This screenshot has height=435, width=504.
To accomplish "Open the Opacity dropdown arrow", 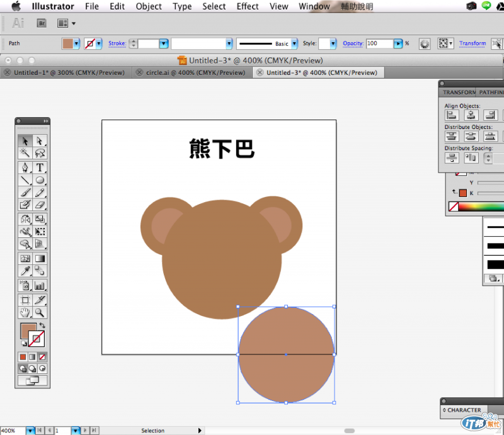I will click(x=398, y=43).
